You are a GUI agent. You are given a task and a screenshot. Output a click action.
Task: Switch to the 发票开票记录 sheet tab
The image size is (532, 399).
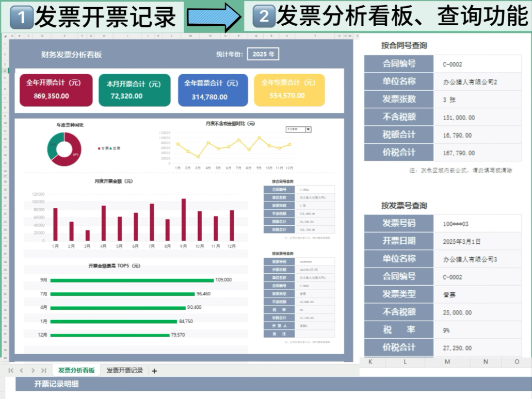124,370
